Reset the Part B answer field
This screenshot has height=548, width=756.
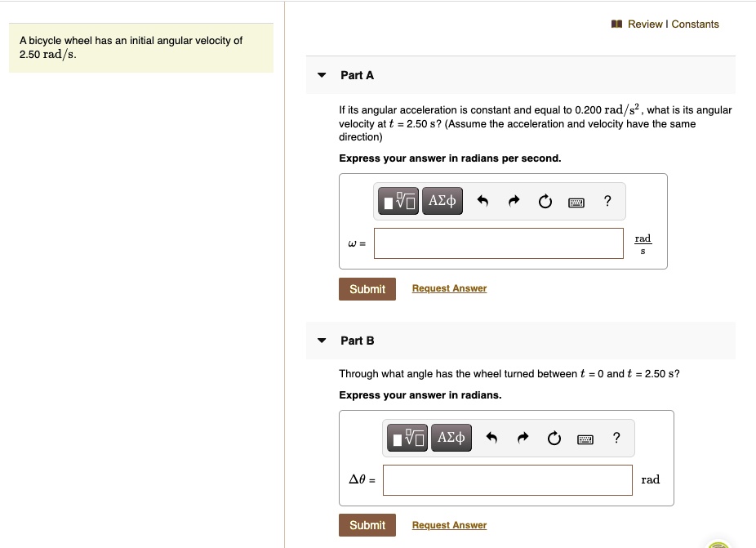point(554,439)
